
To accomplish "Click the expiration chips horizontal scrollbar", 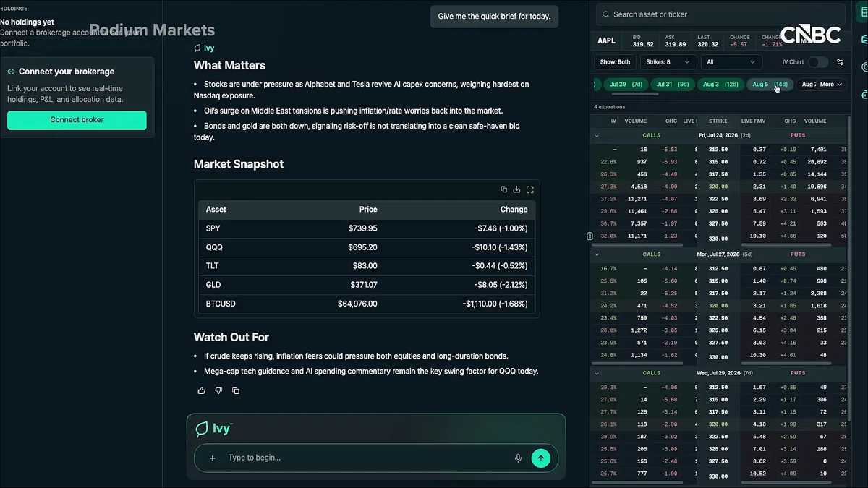I will pos(637,94).
